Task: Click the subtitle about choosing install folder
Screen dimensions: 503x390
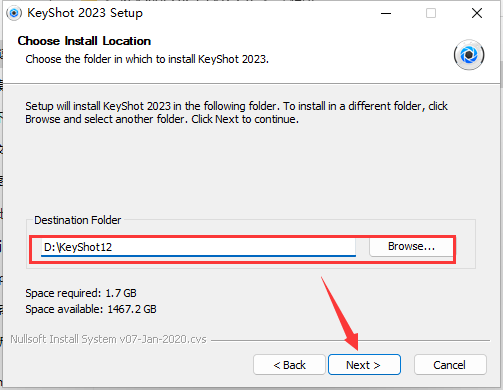Action: pyautogui.click(x=147, y=59)
